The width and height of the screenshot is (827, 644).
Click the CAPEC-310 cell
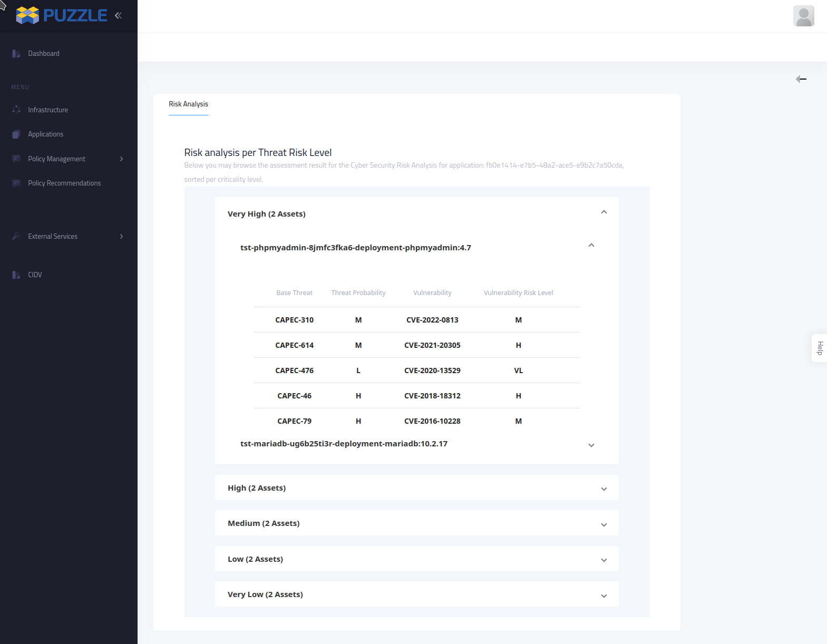coord(294,320)
